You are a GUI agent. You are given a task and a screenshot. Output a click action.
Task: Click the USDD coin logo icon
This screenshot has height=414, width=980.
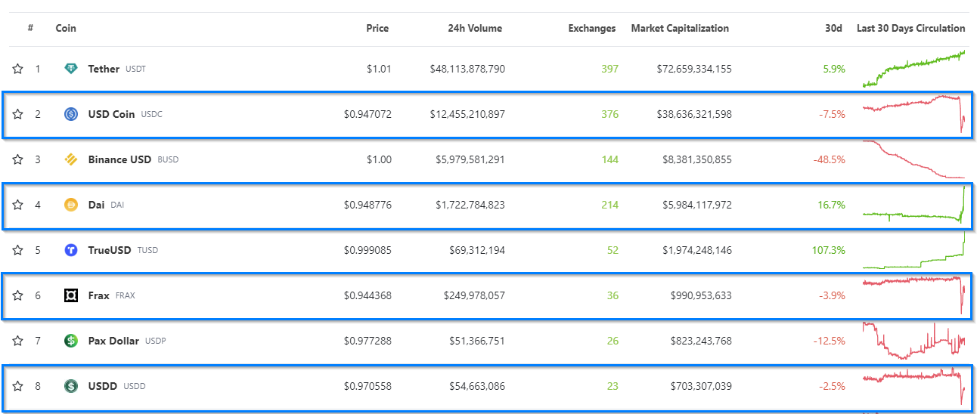[71, 386]
